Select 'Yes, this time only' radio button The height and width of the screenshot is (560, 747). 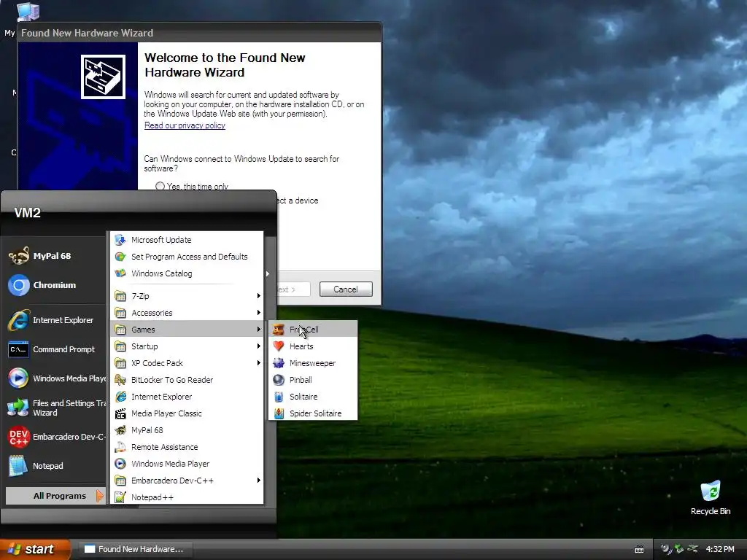click(160, 186)
